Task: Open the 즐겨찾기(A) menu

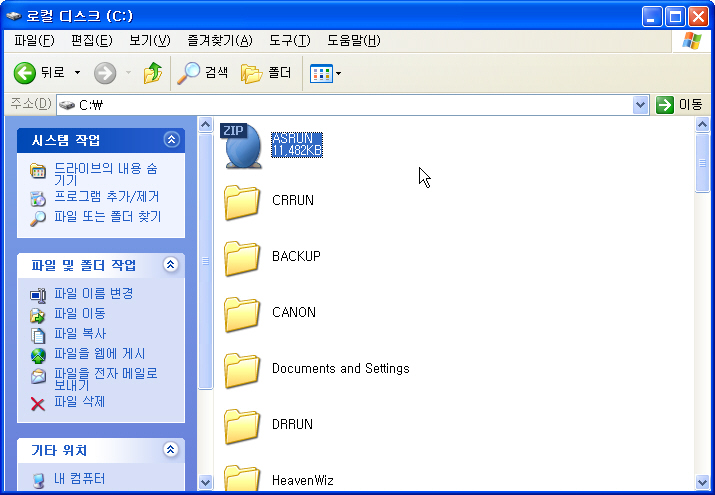Action: 220,41
